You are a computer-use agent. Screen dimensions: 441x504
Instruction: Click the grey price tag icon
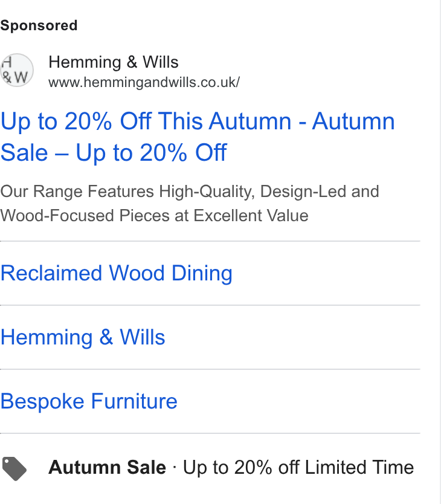pos(14,468)
